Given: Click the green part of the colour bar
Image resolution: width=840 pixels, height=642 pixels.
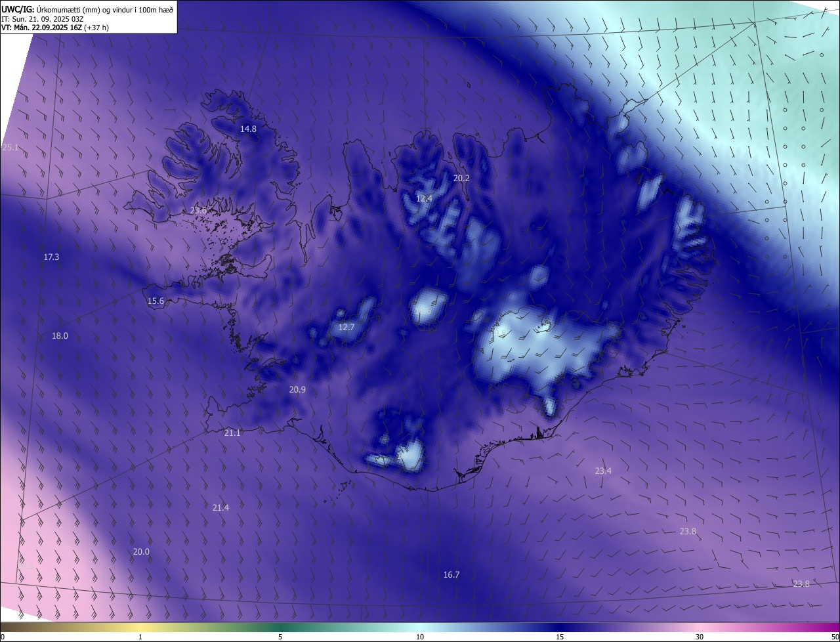Looking at the screenshot, I should pos(280,627).
